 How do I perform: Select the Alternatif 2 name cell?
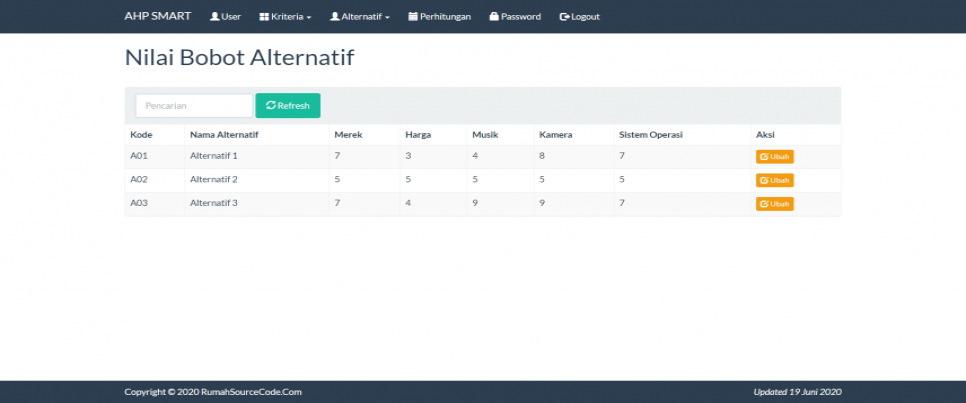pos(257,180)
